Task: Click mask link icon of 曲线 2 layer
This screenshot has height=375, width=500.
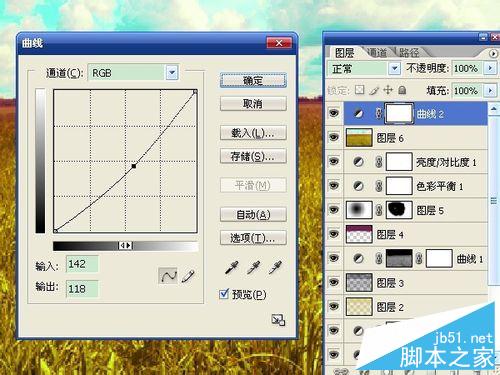Action: pos(378,114)
